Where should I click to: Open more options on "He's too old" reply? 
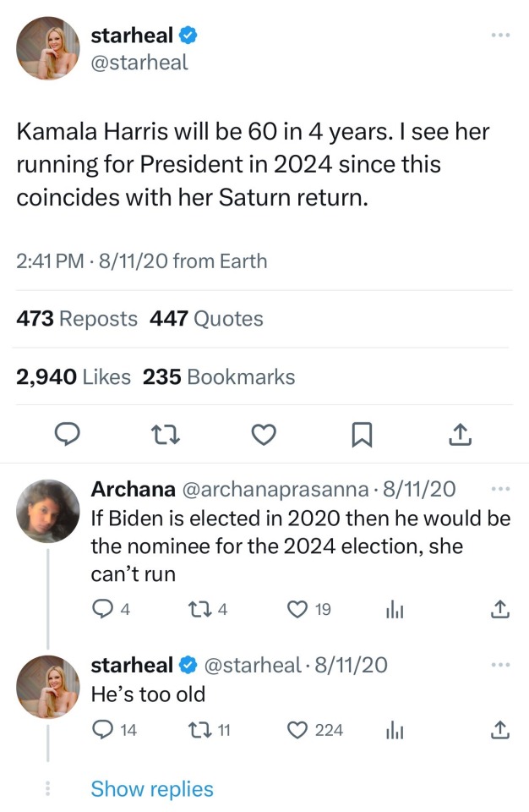(500, 665)
